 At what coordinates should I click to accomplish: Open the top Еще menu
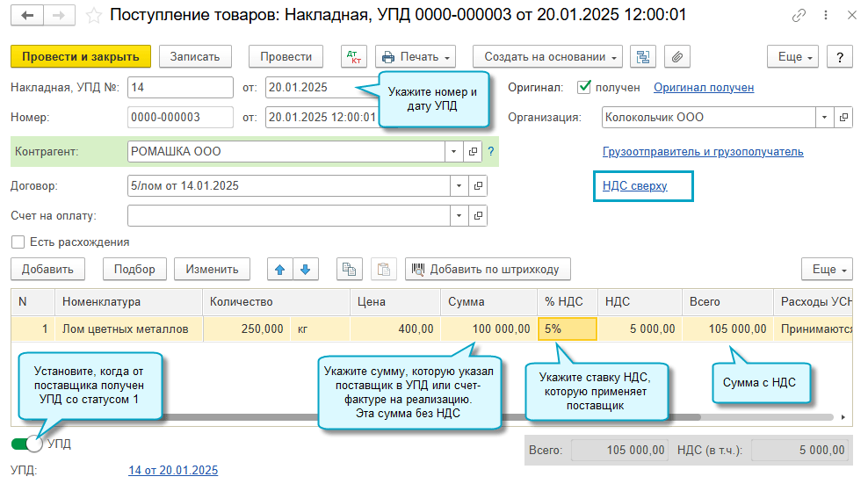[x=793, y=56]
